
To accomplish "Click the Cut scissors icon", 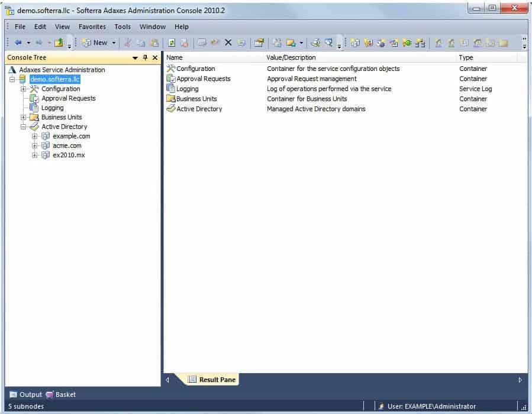I will point(128,43).
